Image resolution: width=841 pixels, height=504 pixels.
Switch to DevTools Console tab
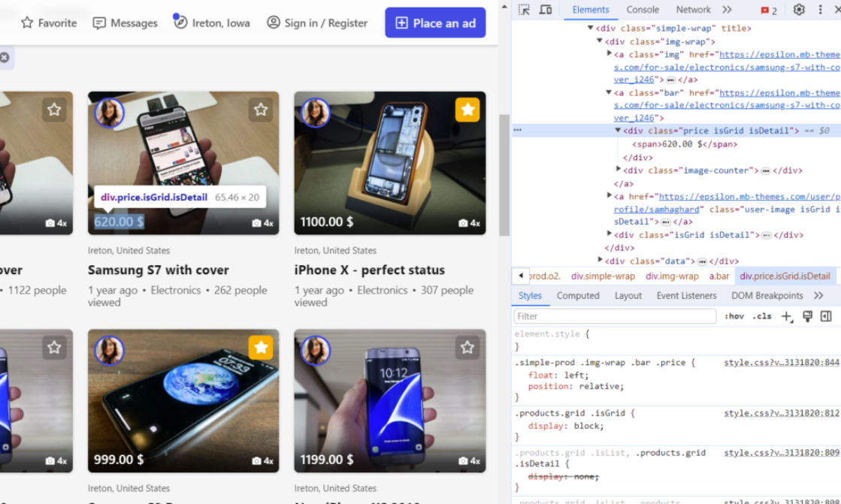point(643,10)
